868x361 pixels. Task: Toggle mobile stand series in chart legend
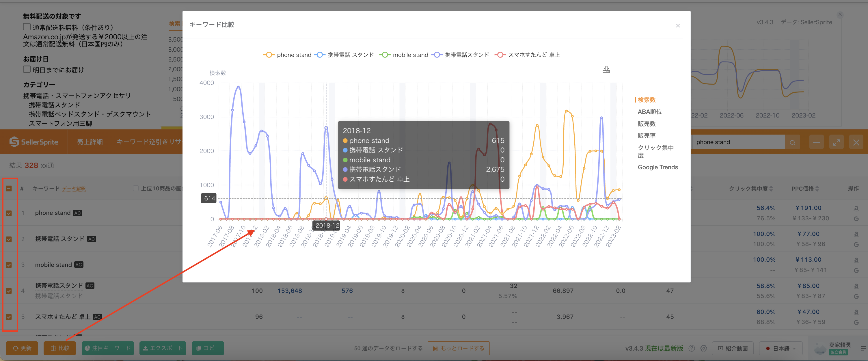click(x=404, y=55)
